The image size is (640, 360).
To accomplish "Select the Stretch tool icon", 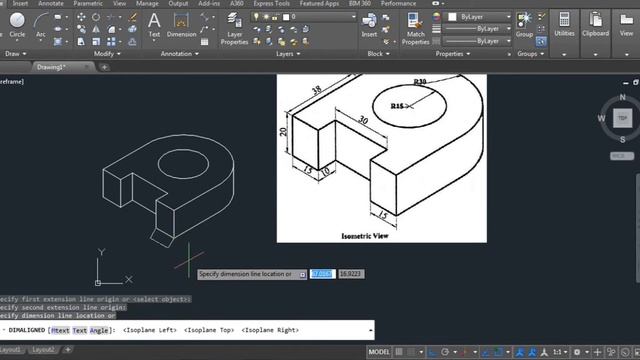I will 81,42.
